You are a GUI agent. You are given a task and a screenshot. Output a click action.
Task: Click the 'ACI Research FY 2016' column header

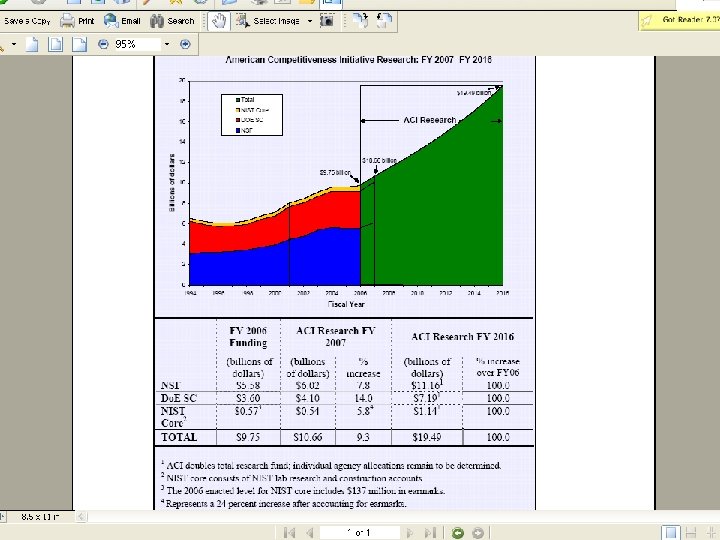[x=462, y=337]
